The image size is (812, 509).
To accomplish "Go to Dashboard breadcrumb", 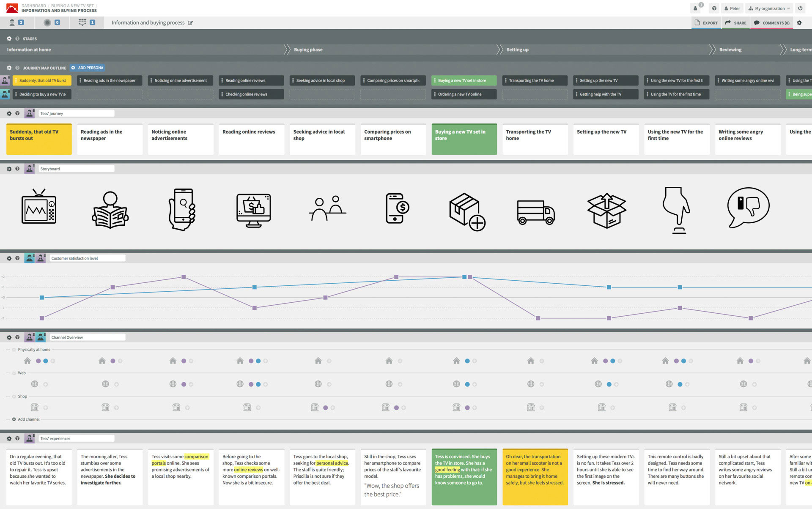I will (33, 5).
